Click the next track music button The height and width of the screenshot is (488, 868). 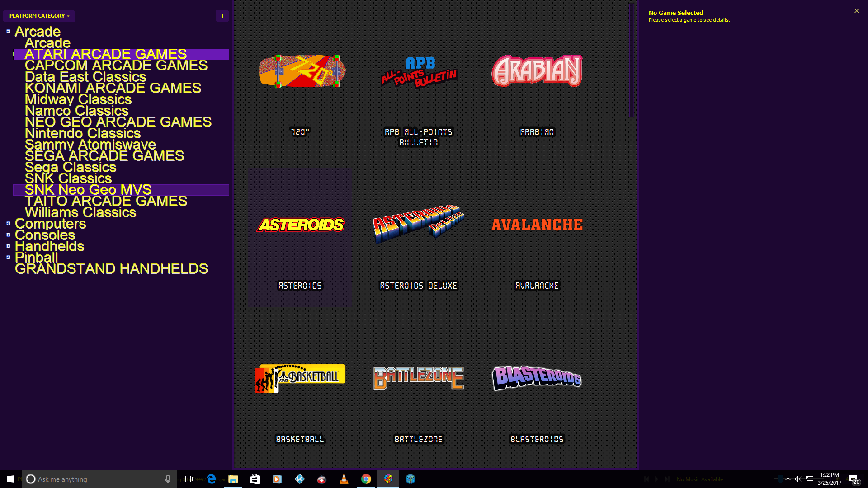(x=667, y=479)
